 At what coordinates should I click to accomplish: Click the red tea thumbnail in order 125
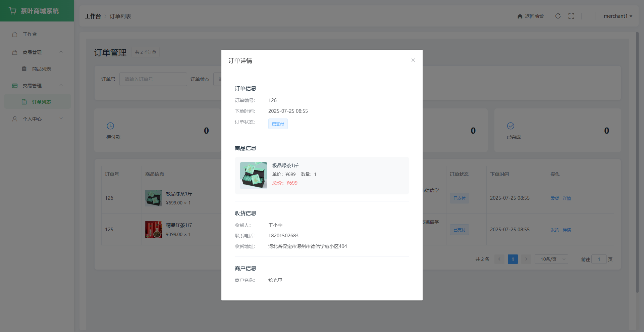[154, 230]
